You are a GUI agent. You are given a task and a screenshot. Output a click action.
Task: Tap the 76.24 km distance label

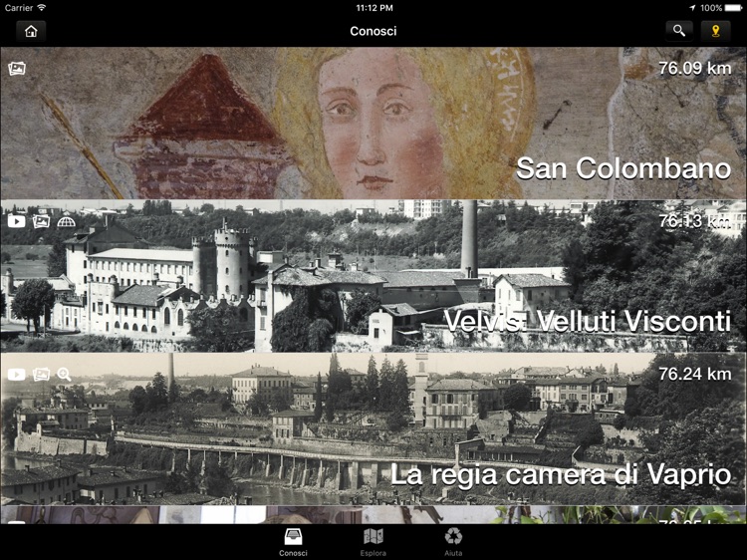tap(695, 375)
